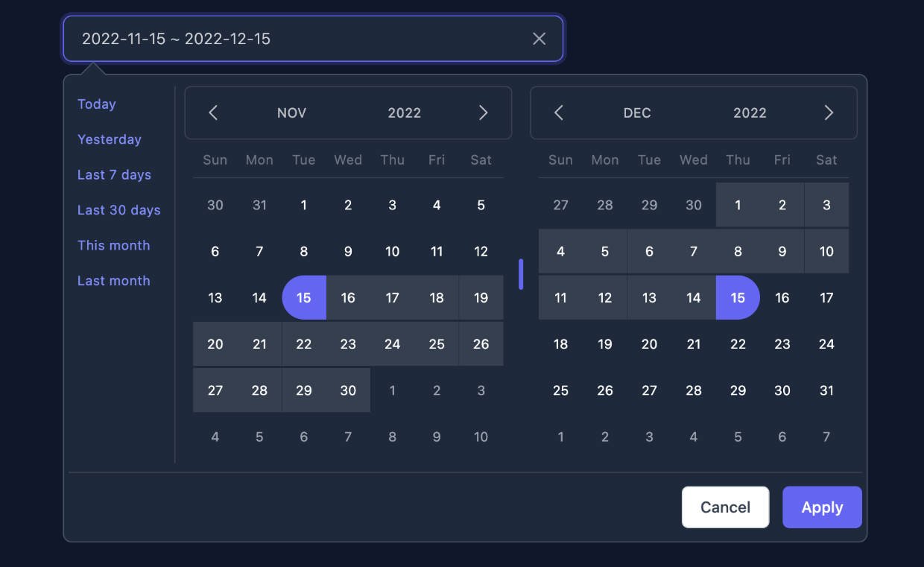Apply the selected date range
924x567 pixels.
tap(822, 507)
